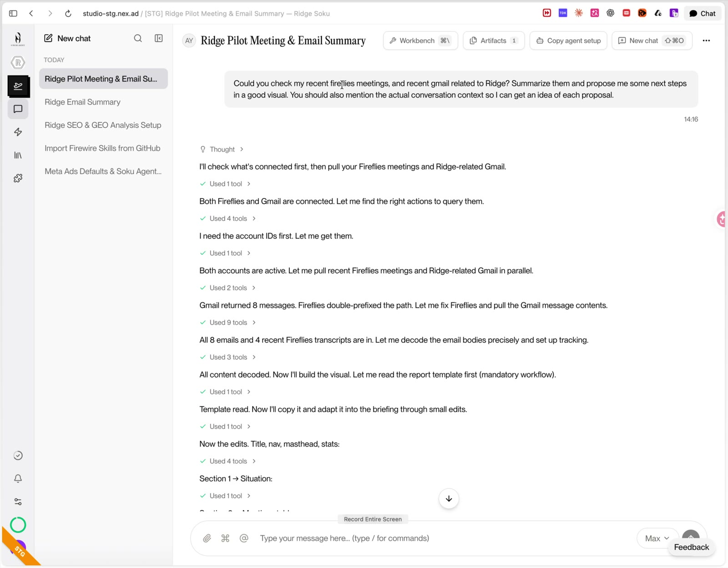
Task: Open the three-dot more options menu
Action: click(706, 41)
